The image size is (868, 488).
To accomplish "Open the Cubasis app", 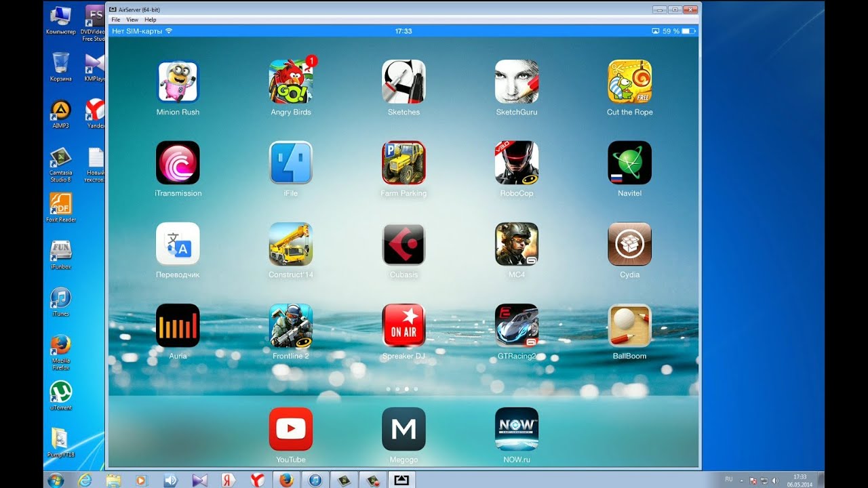I will pos(403,244).
